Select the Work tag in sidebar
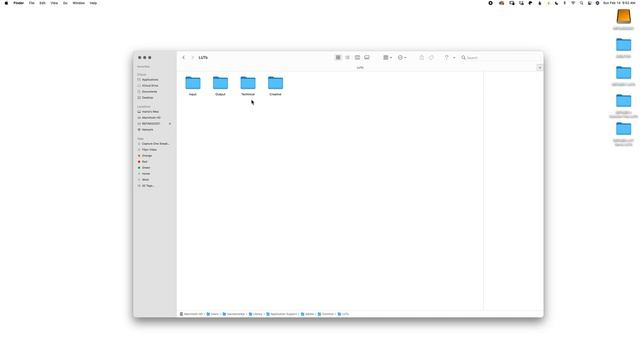640x360 pixels. [x=145, y=180]
